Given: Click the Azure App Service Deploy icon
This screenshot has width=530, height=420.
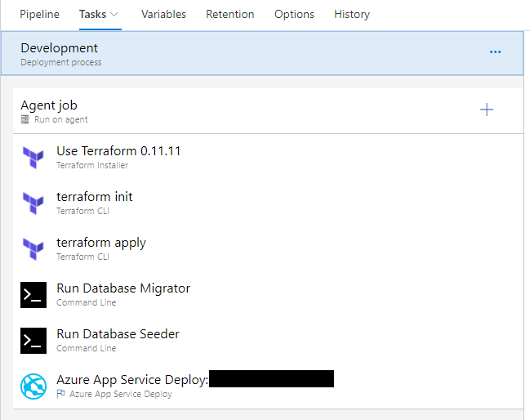Looking at the screenshot, I should click(x=33, y=386).
